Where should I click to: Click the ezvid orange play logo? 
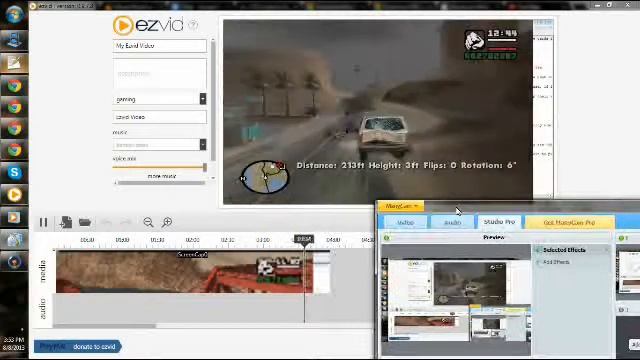[122, 25]
